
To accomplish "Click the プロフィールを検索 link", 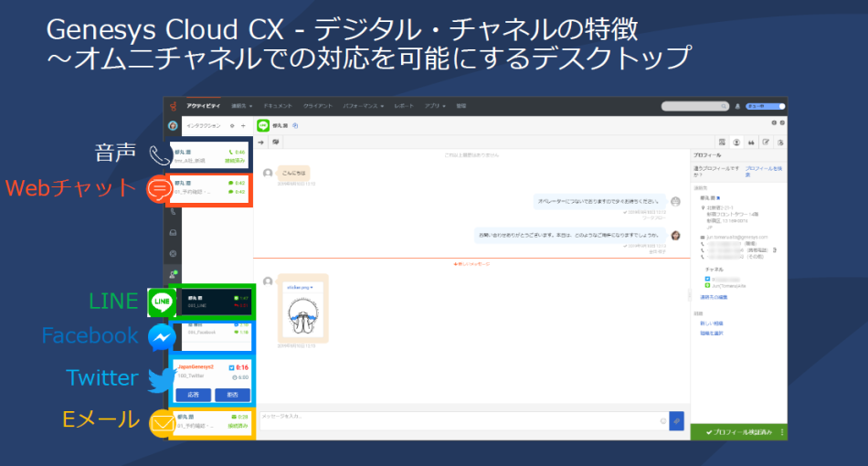I will coord(764,170).
